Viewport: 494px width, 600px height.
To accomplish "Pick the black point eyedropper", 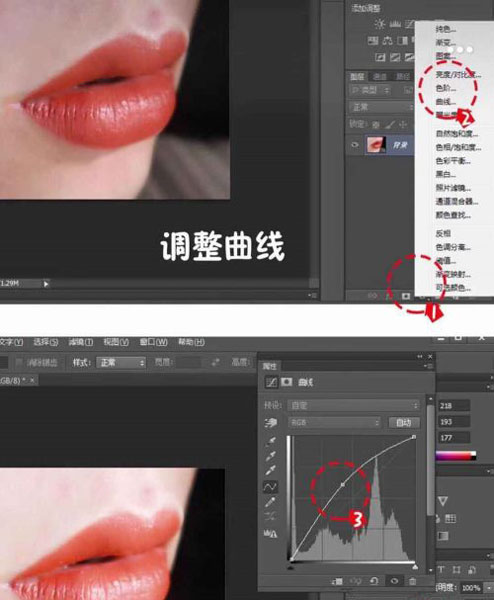I will (x=271, y=441).
